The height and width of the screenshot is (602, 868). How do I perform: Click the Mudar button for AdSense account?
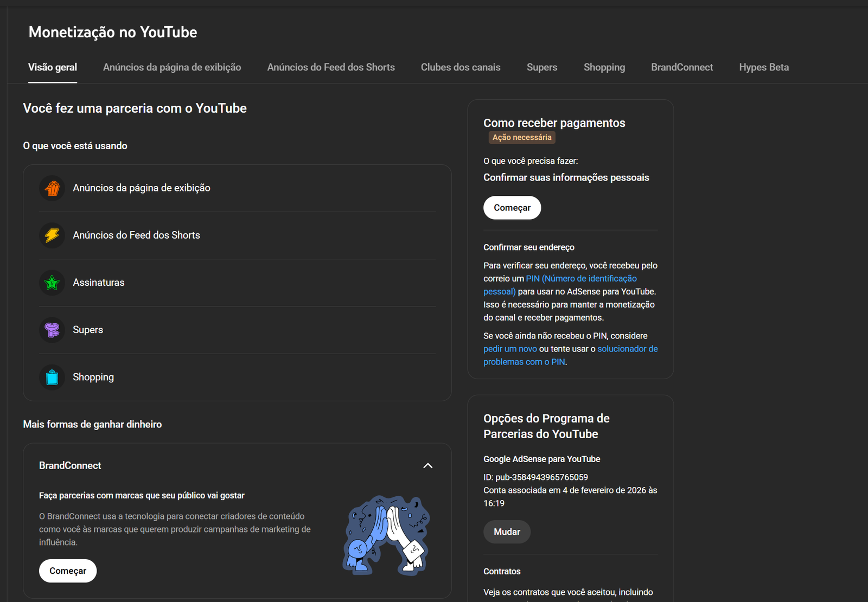coord(507,532)
